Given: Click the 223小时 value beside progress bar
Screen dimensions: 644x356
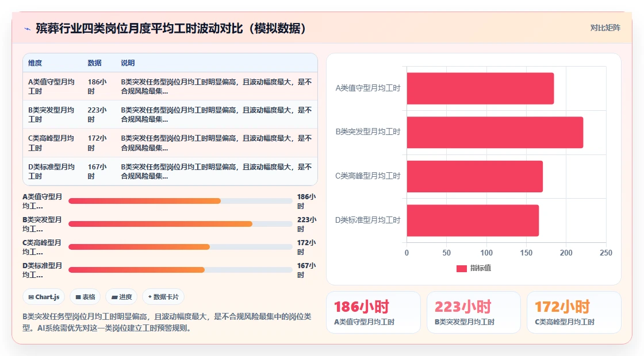Looking at the screenshot, I should coord(306,225).
